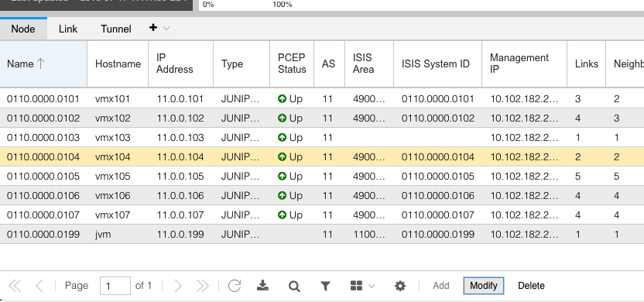Screen dimensions: 644x302
Task: Open the grid layout icon menu
Action: click(356, 286)
